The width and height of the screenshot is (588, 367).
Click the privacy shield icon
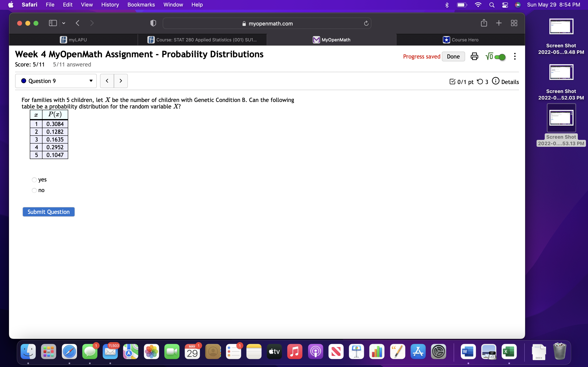tap(153, 23)
